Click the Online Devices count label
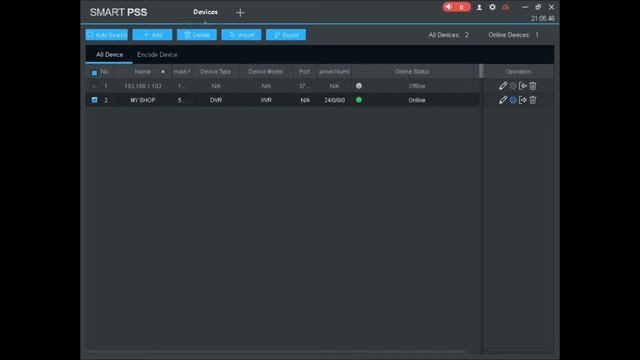The height and width of the screenshot is (360, 640). (x=513, y=35)
